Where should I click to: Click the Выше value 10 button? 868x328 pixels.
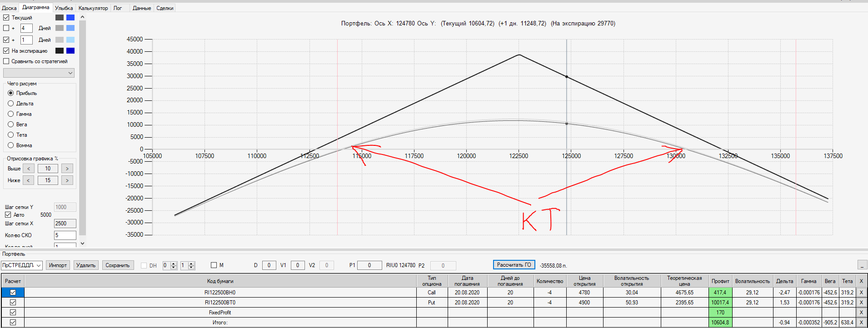(x=48, y=169)
